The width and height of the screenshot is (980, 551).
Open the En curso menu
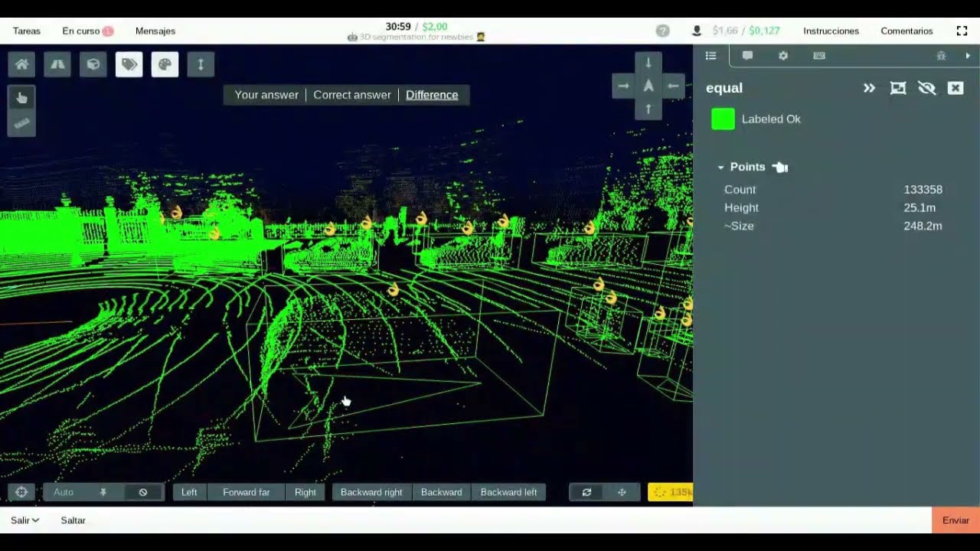point(87,31)
